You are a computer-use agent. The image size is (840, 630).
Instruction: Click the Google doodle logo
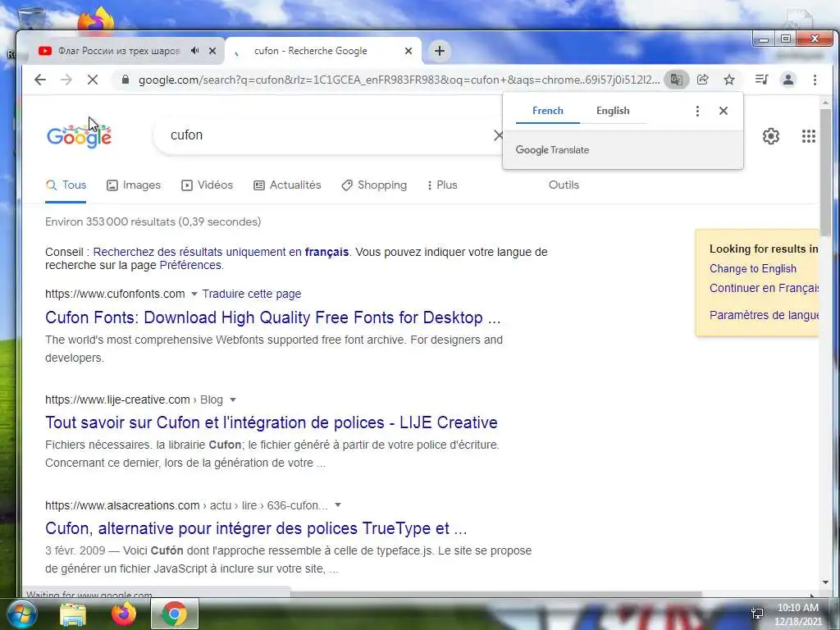click(x=80, y=136)
